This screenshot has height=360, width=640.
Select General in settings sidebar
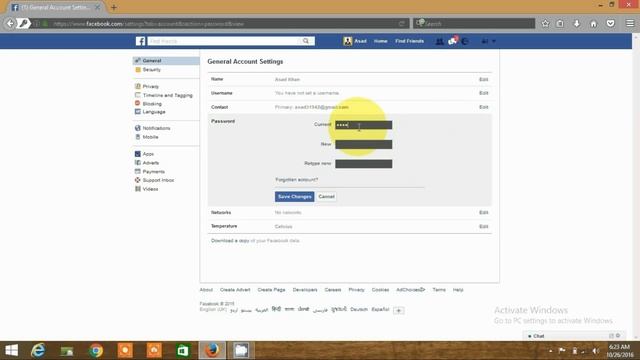pyautogui.click(x=166, y=60)
